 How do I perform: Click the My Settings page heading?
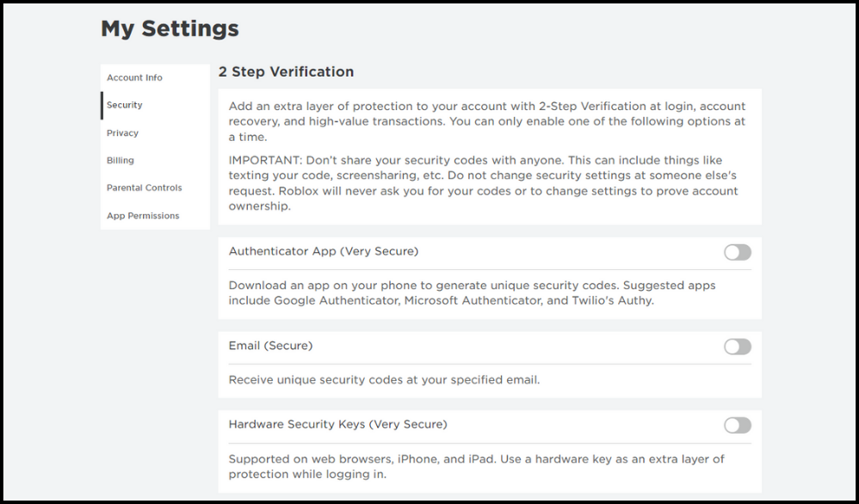coord(170,28)
